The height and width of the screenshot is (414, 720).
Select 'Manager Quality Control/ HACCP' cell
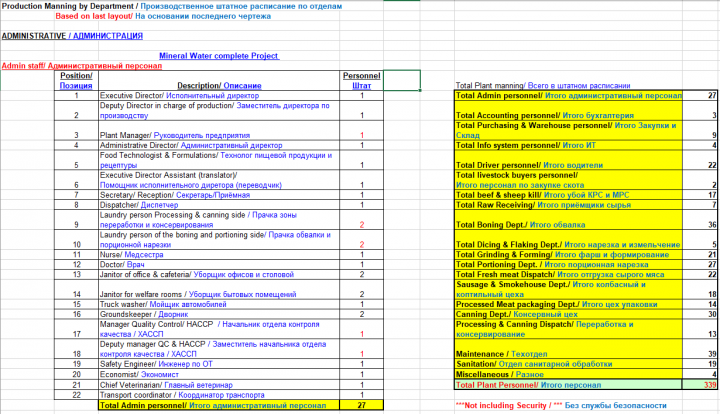[x=219, y=329]
